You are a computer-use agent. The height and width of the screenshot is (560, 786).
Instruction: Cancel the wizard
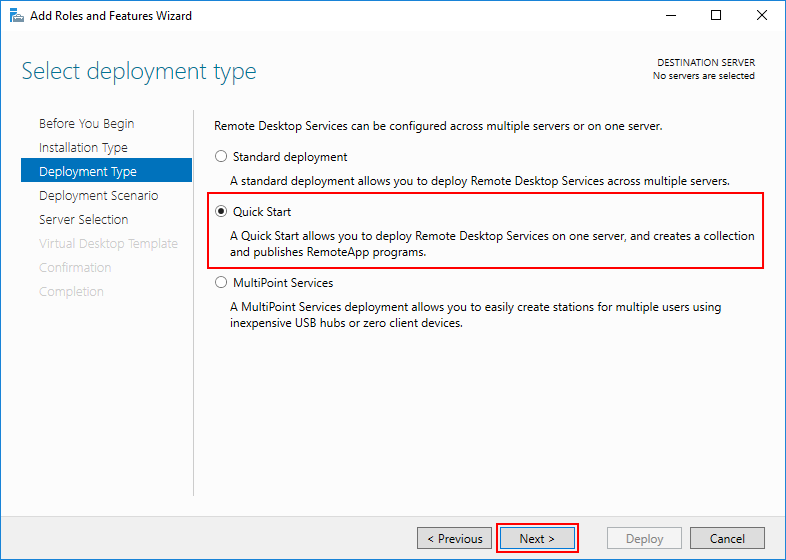(x=727, y=538)
